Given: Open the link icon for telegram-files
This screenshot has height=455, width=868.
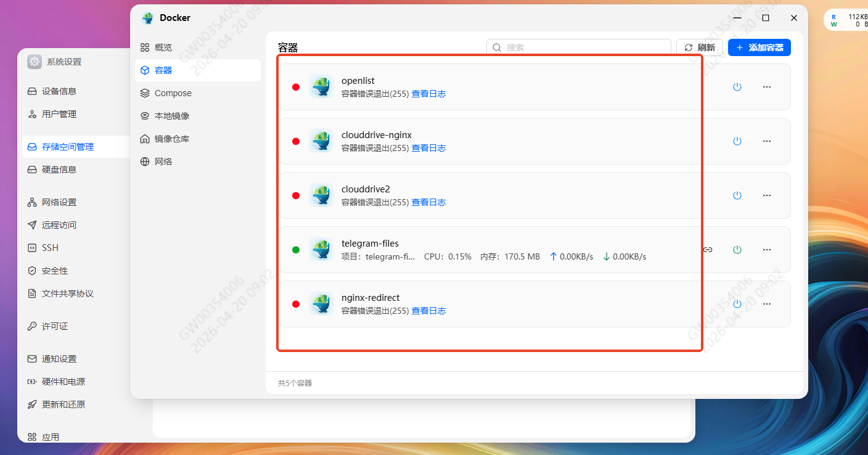Looking at the screenshot, I should click(708, 250).
